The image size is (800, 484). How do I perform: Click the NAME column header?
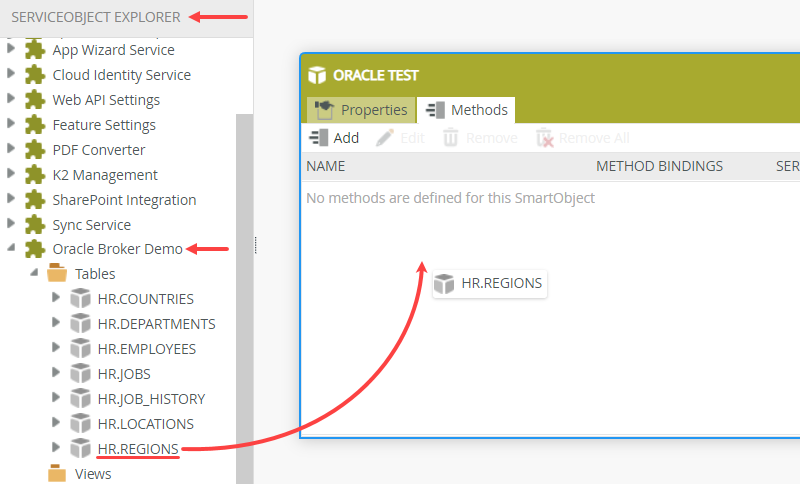[x=326, y=166]
